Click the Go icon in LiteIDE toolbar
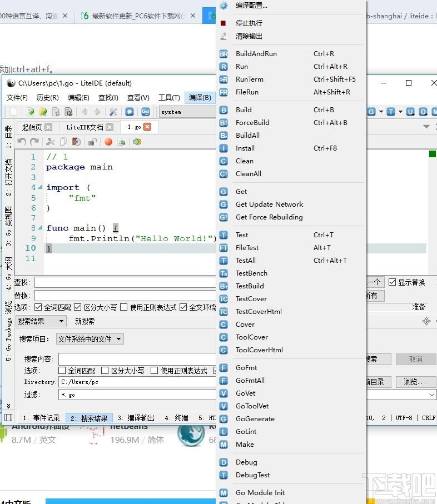The height and width of the screenshot is (504, 437). coord(145,112)
